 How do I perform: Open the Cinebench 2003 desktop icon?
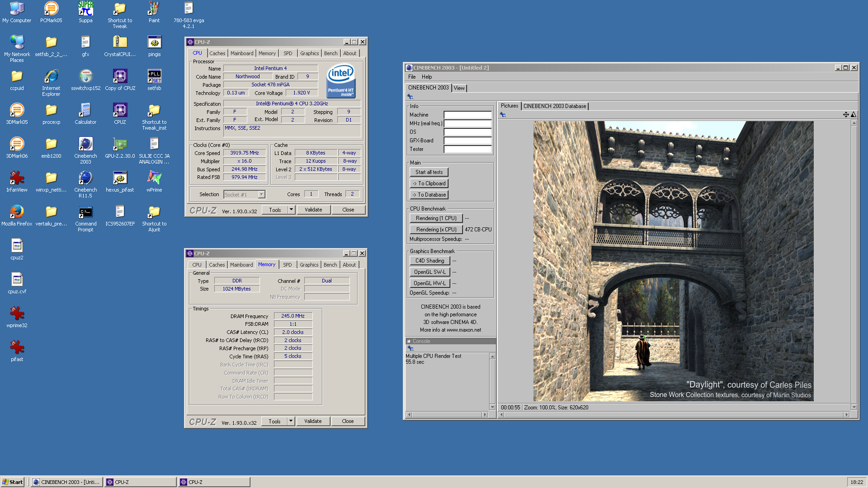[85, 151]
